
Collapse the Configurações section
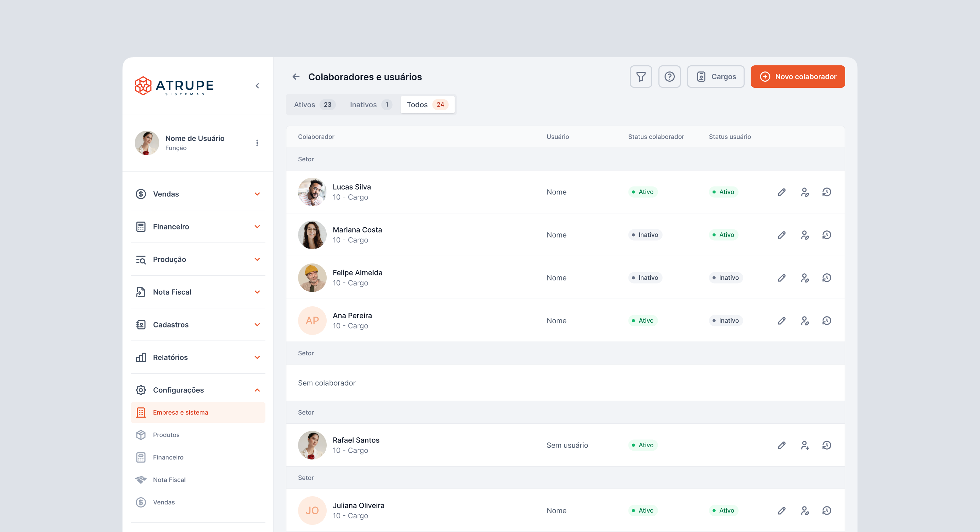coord(198,390)
